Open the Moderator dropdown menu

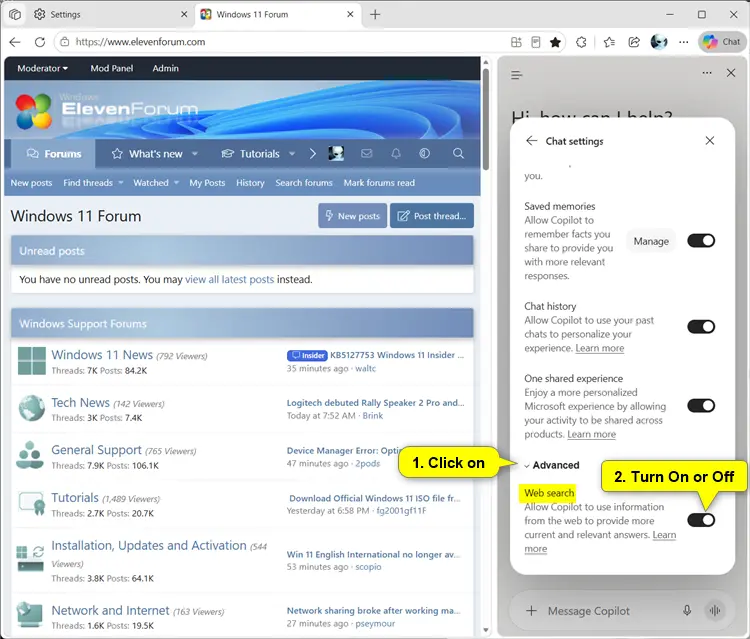(x=43, y=68)
